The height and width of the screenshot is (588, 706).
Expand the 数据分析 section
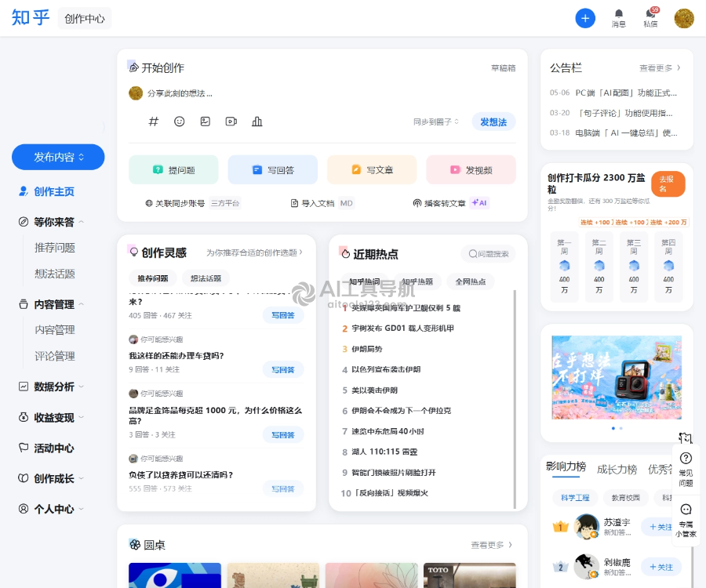82,387
